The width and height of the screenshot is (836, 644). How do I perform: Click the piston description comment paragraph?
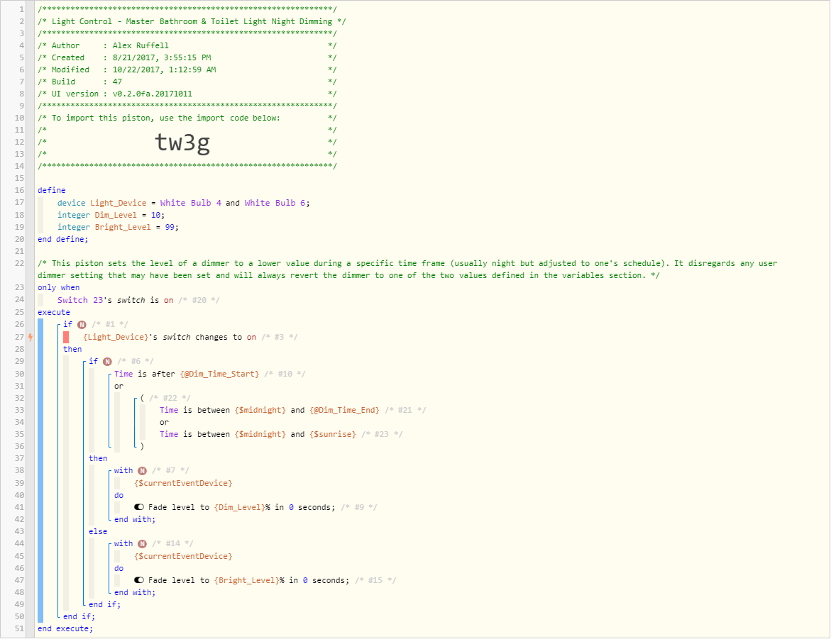coord(407,270)
